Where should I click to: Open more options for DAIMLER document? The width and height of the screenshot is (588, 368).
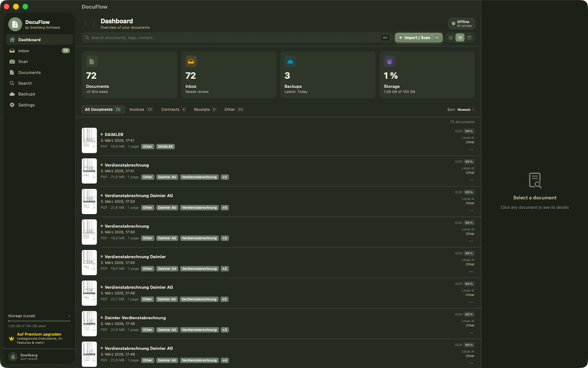pyautogui.click(x=471, y=150)
